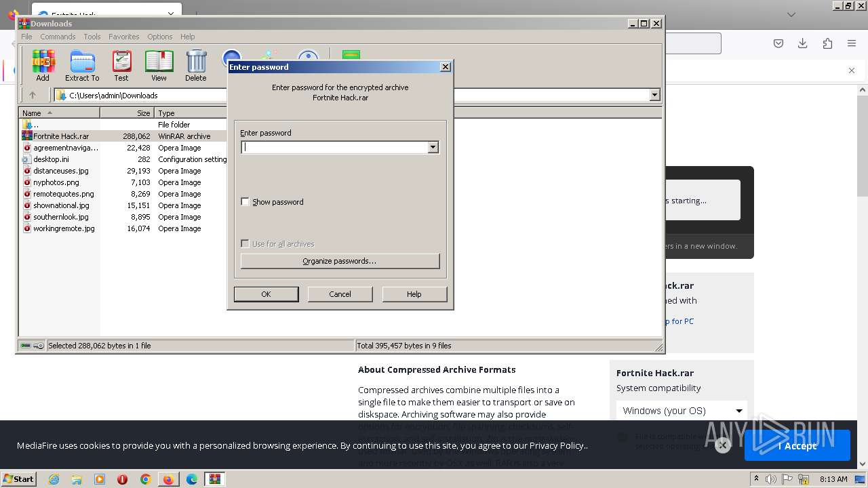868x488 pixels.
Task: Select nyphotos.png in the file list
Action: (x=56, y=182)
